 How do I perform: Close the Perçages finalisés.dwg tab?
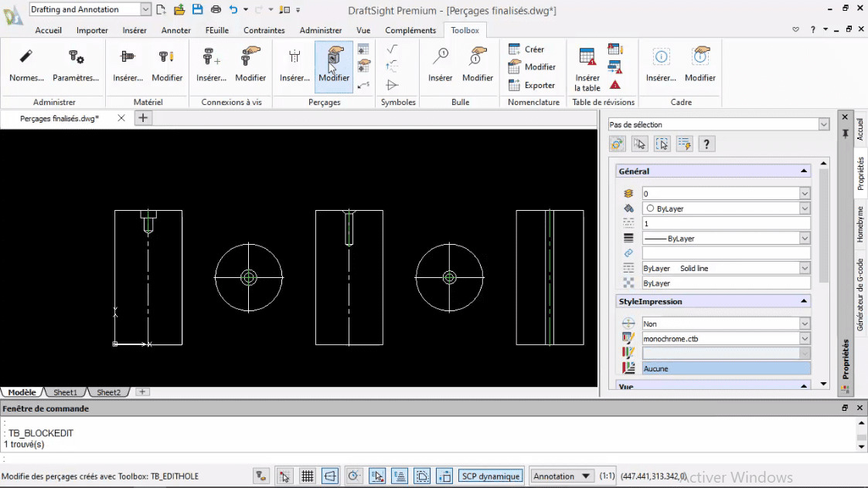point(121,118)
